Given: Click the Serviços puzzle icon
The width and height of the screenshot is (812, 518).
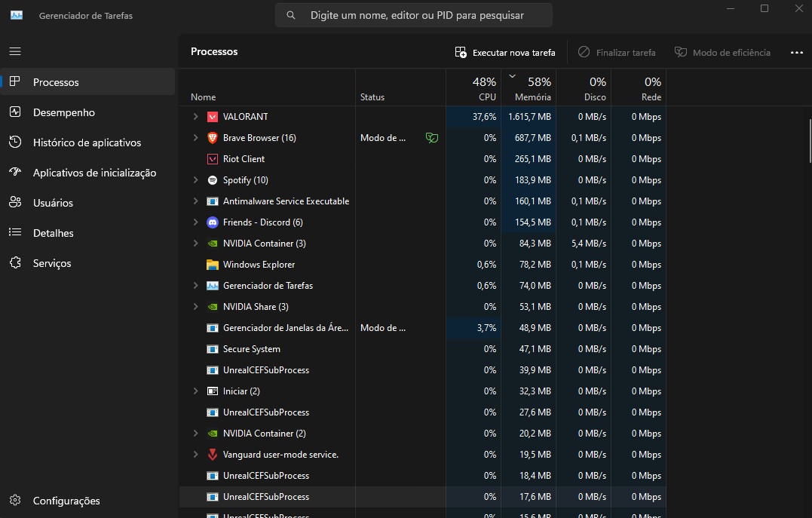Looking at the screenshot, I should [15, 262].
